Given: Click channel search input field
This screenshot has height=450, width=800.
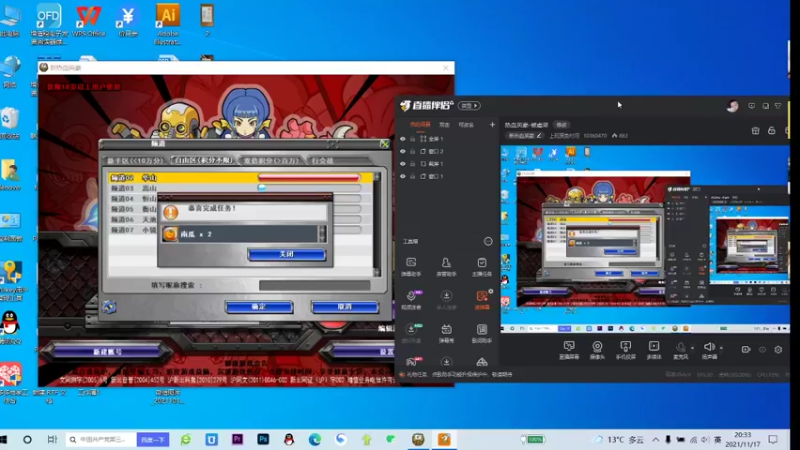Looking at the screenshot, I should point(315,285).
